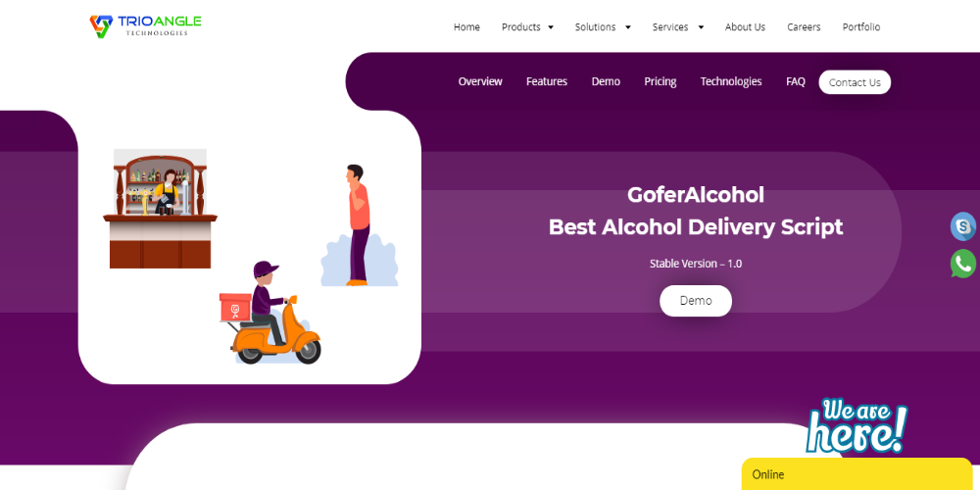Click the white Demo button

(696, 301)
